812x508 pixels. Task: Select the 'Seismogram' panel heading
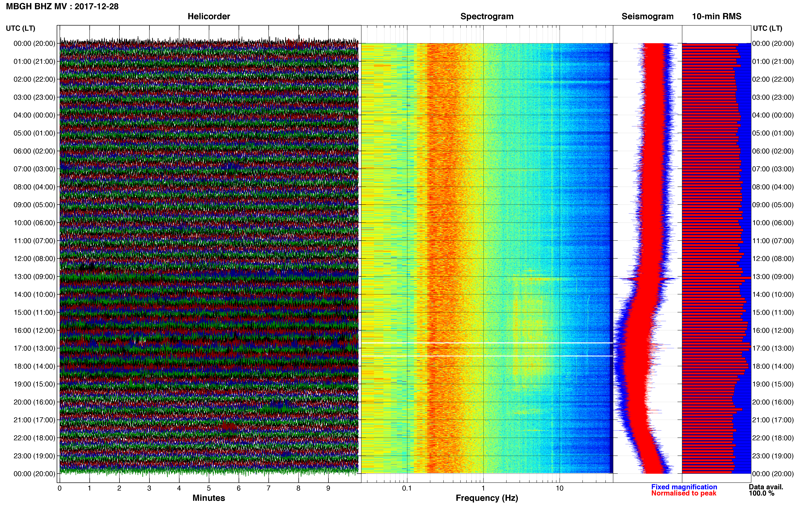[x=648, y=16]
